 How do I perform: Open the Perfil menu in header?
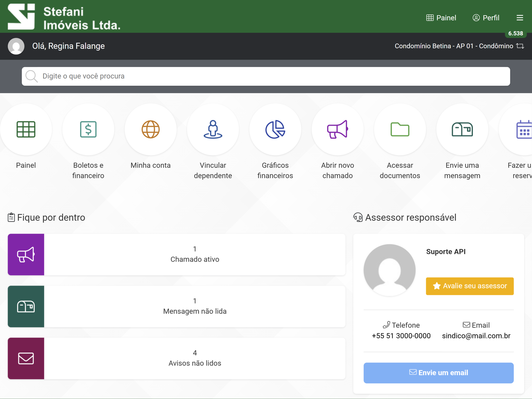click(x=486, y=18)
